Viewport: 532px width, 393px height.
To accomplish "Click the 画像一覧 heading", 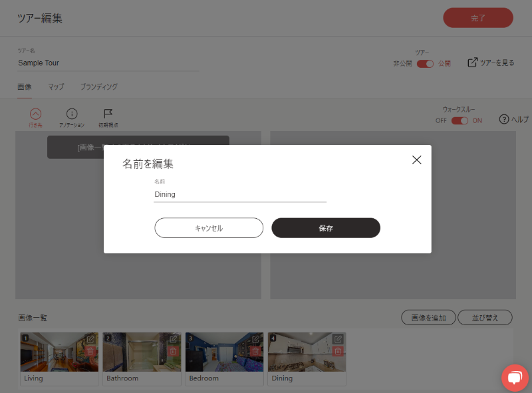I will pos(33,318).
